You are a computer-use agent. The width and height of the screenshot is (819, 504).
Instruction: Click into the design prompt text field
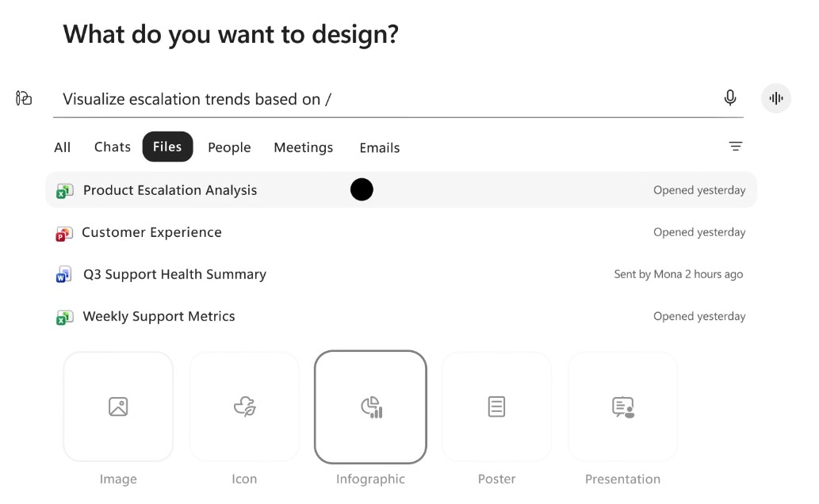point(387,99)
